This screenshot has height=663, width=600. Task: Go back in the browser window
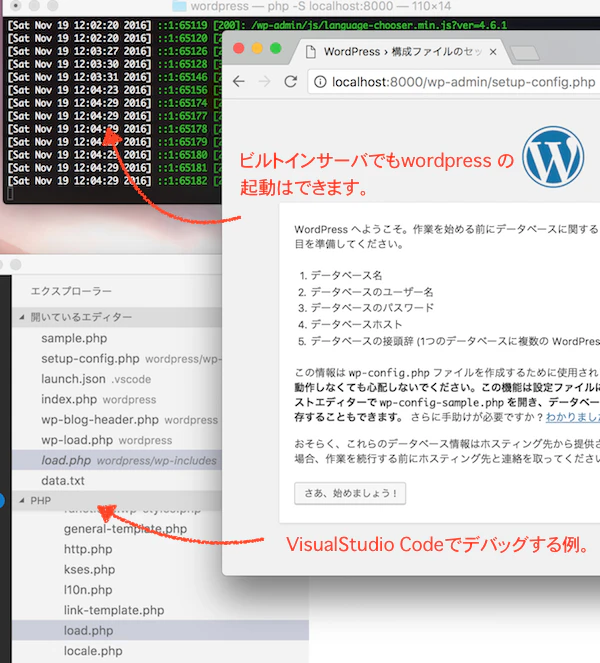[x=239, y=81]
